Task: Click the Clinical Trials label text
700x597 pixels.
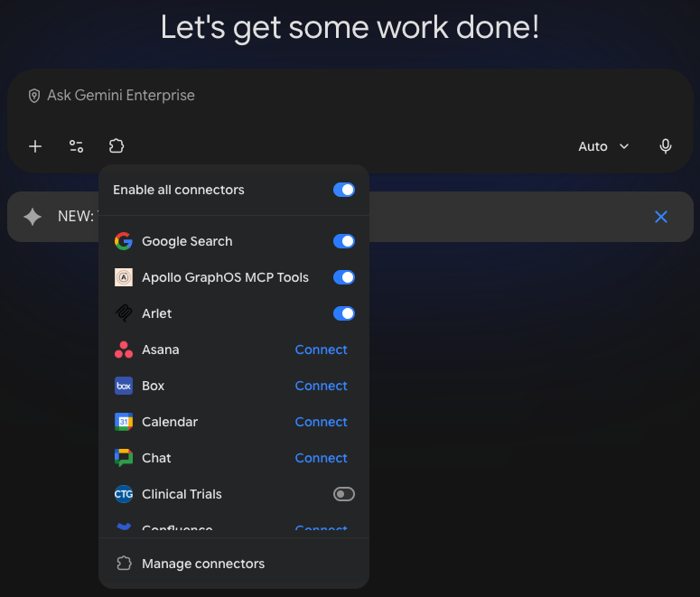Action: coord(182,494)
